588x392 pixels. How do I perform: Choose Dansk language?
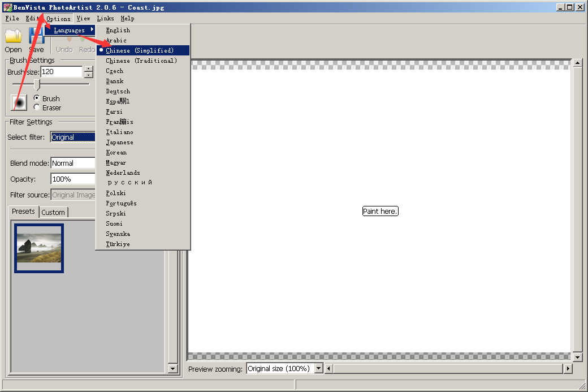point(143,81)
